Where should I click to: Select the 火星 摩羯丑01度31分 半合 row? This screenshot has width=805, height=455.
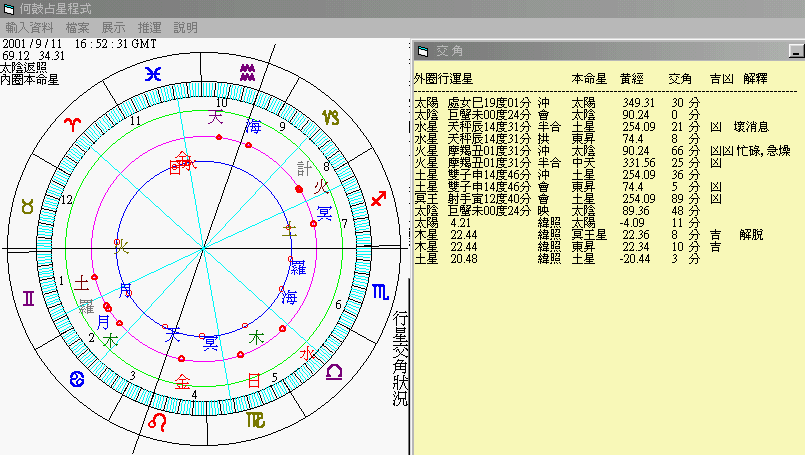pos(568,163)
